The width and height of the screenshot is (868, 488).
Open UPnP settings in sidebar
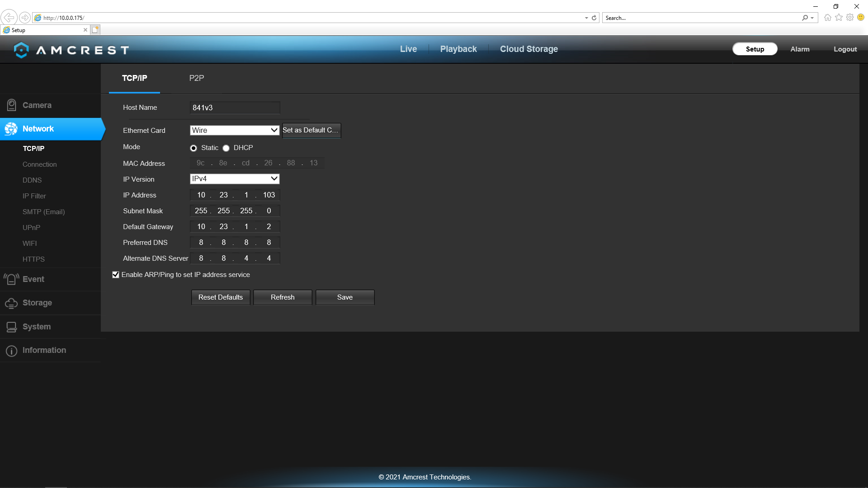point(31,228)
